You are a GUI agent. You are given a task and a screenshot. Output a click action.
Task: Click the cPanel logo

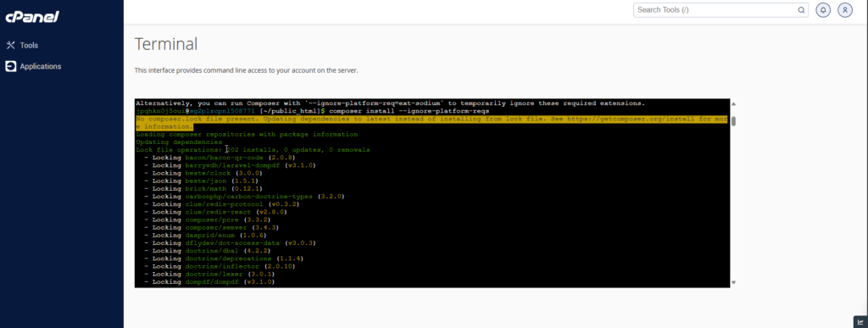32,17
